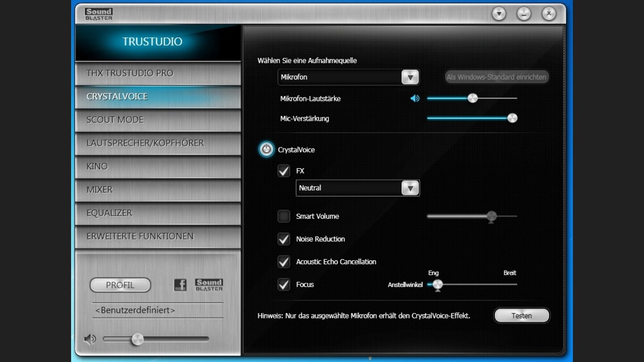Click the Focus Anstellwinkel slider handle
This screenshot has height=362, width=644.
point(437,285)
